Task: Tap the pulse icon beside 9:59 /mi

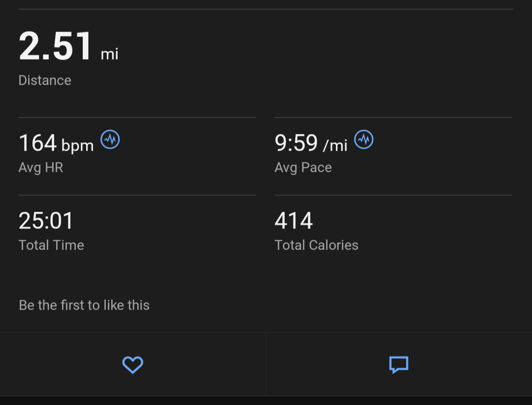Action: pyautogui.click(x=364, y=140)
